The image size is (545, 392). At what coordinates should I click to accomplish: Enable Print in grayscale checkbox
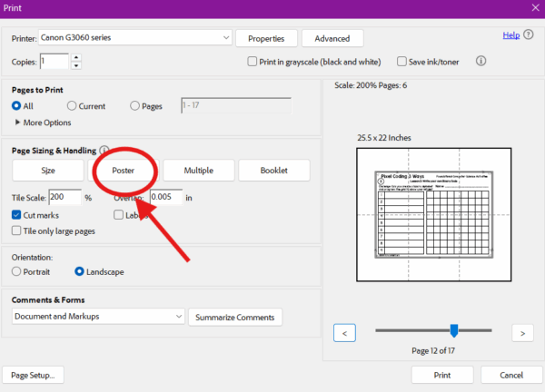(x=253, y=62)
